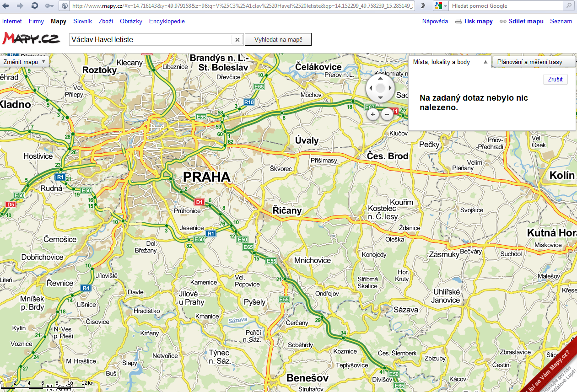
Task: Click the Říčany town label
Action: (x=287, y=210)
